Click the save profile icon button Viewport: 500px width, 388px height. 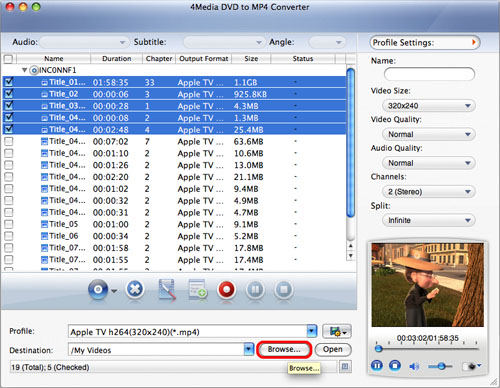[337, 331]
